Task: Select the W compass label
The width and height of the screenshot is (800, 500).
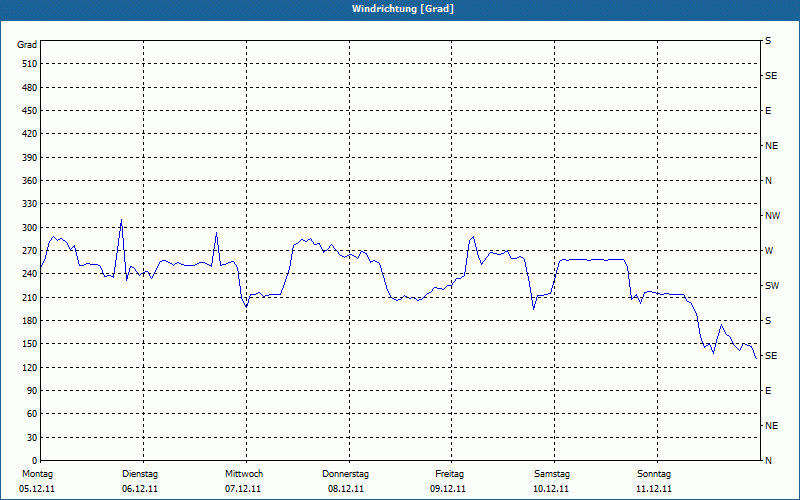Action: (769, 251)
